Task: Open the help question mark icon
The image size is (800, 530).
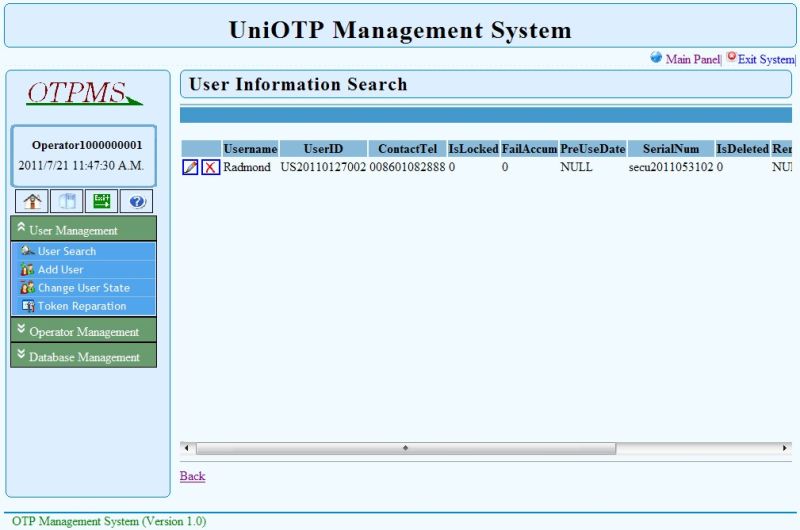Action: point(136,201)
